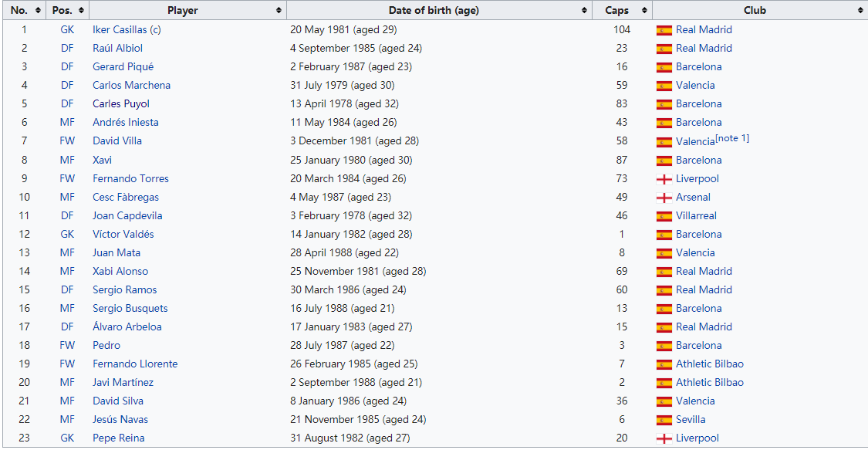868x450 pixels.
Task: Select squad number 12 cell
Action: pos(24,234)
